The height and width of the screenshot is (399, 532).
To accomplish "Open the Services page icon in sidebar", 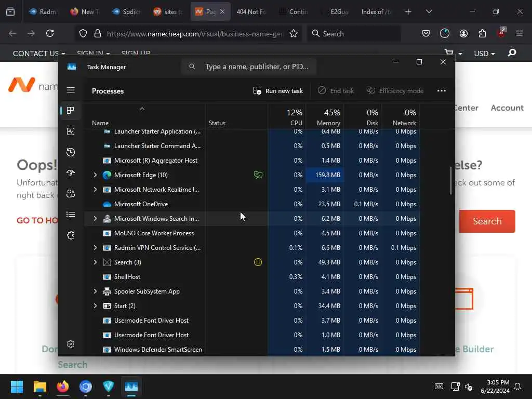I will [x=71, y=235].
